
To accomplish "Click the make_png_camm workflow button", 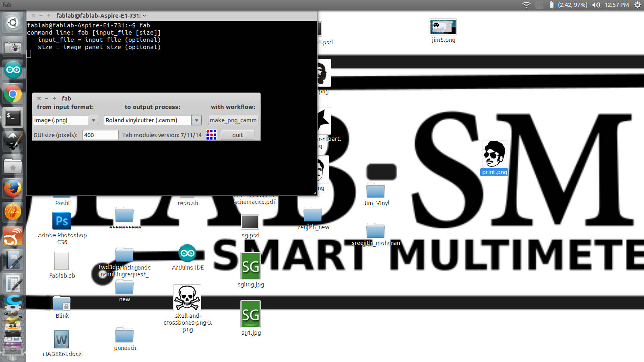I will (x=233, y=120).
